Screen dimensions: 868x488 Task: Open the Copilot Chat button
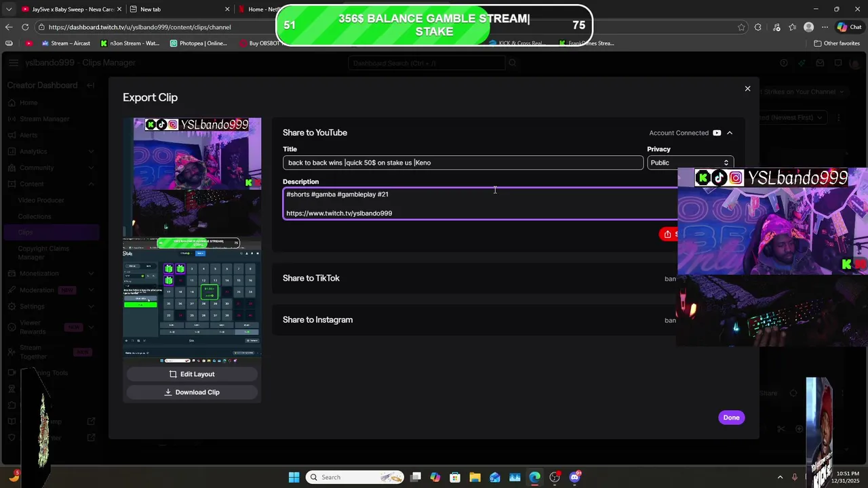tap(849, 27)
